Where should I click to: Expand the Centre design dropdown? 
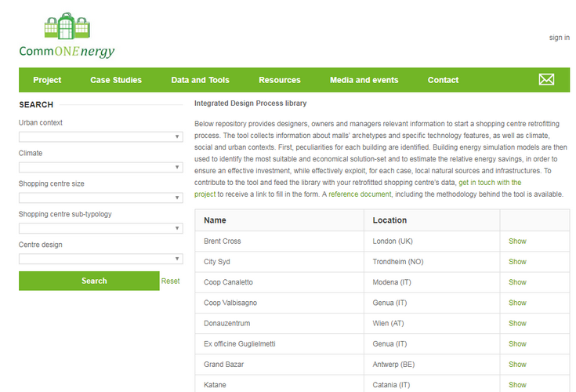pyautogui.click(x=100, y=259)
